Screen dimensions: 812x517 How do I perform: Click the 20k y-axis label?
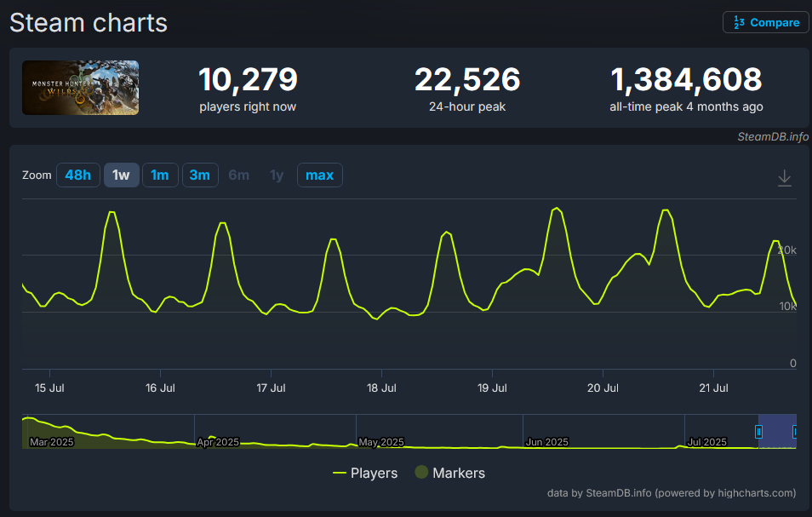point(787,250)
